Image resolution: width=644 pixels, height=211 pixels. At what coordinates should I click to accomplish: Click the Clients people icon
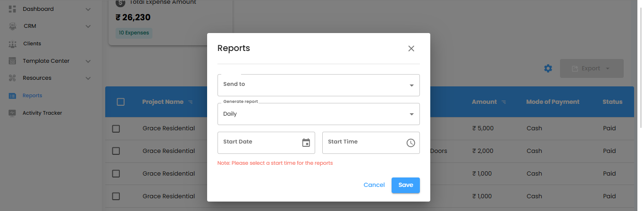tap(13, 44)
